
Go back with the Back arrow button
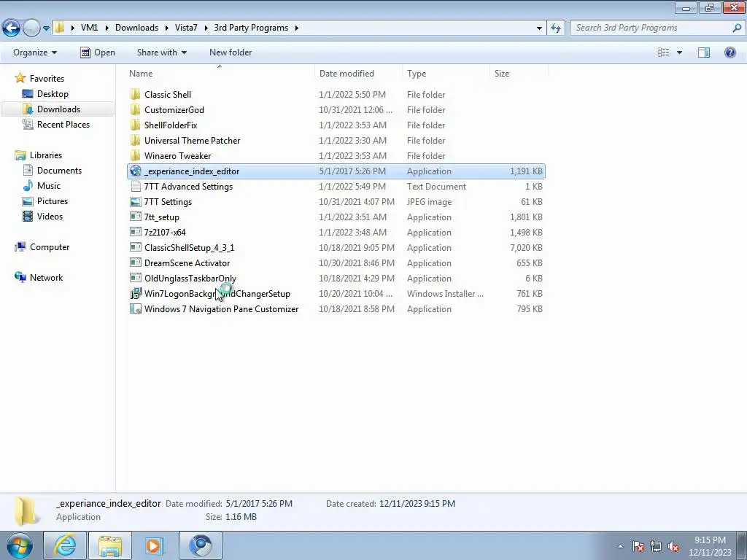[12, 28]
